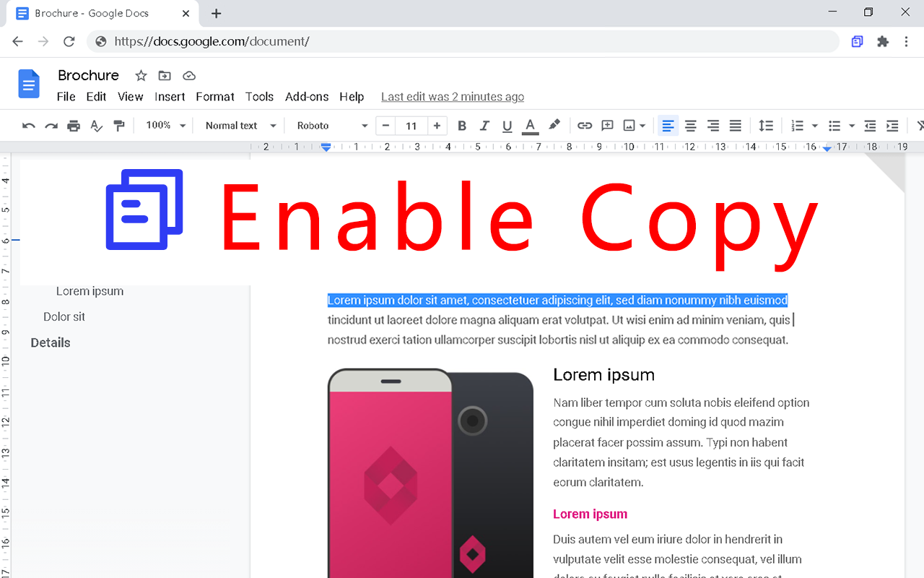Open the View menu
The height and width of the screenshot is (578, 924).
pyautogui.click(x=131, y=97)
